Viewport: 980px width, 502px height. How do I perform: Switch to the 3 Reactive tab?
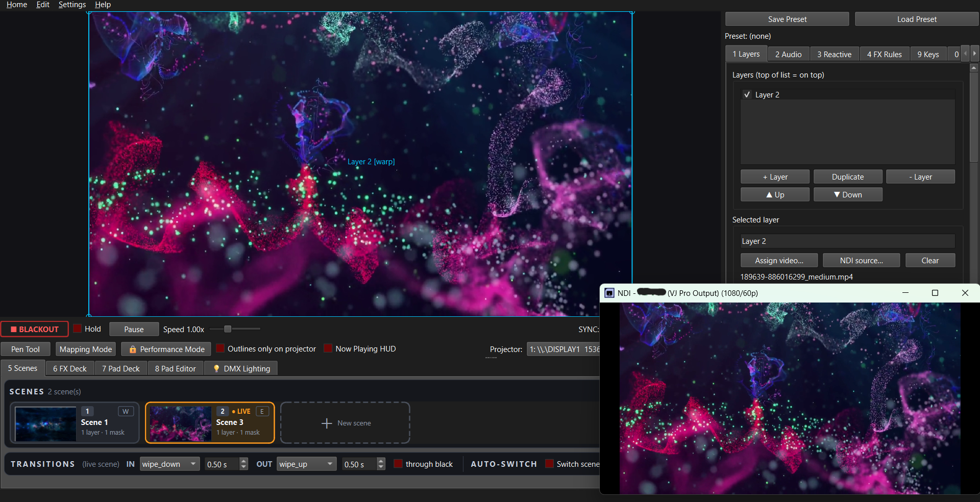(x=834, y=54)
